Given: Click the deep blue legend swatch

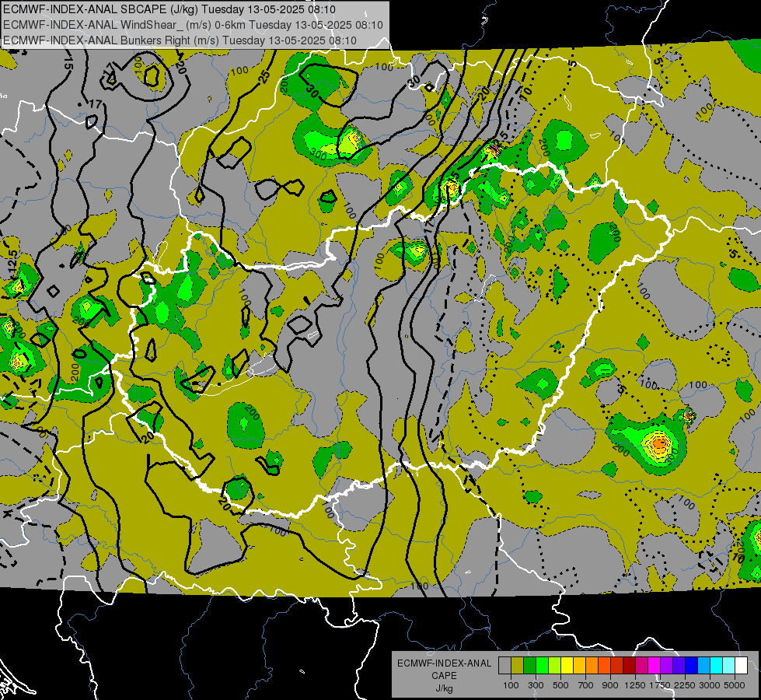Looking at the screenshot, I should [x=691, y=665].
